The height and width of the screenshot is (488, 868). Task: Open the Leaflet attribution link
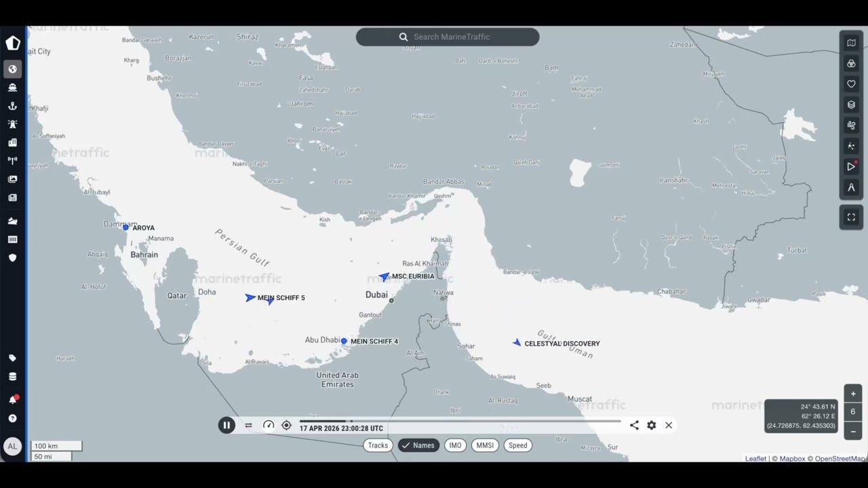755,459
